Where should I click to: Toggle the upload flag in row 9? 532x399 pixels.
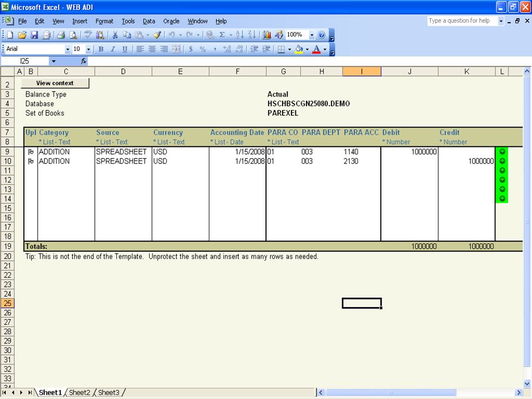pyautogui.click(x=31, y=152)
